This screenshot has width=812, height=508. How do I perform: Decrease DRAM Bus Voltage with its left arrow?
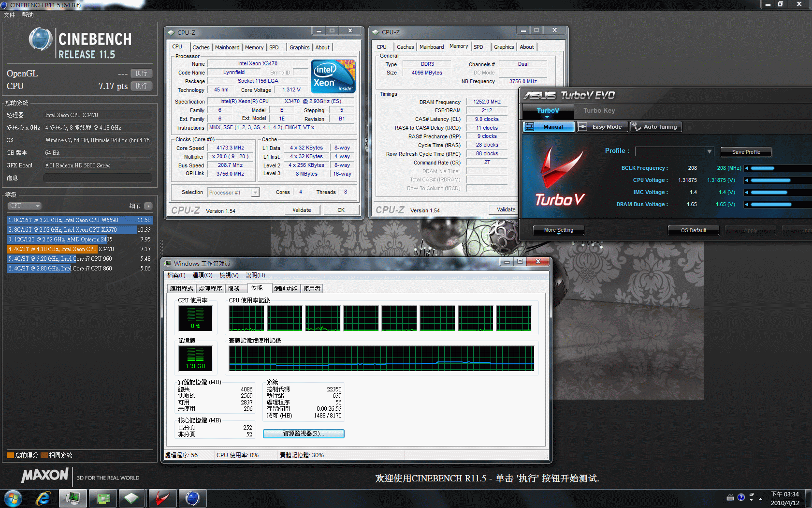(x=747, y=205)
